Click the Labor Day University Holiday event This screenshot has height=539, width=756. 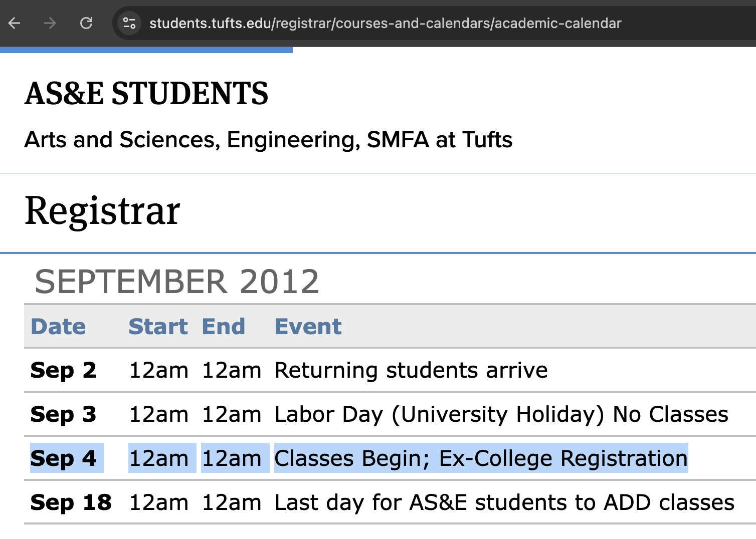[x=501, y=415]
